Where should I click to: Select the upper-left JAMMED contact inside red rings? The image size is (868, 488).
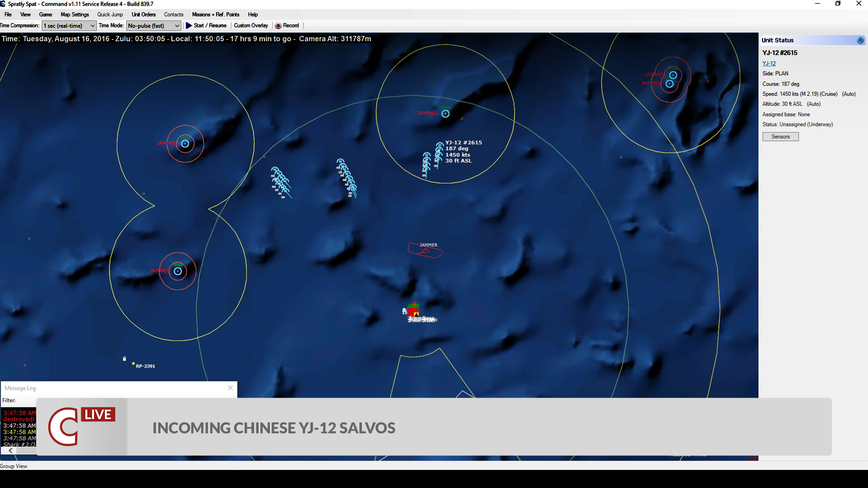184,143
